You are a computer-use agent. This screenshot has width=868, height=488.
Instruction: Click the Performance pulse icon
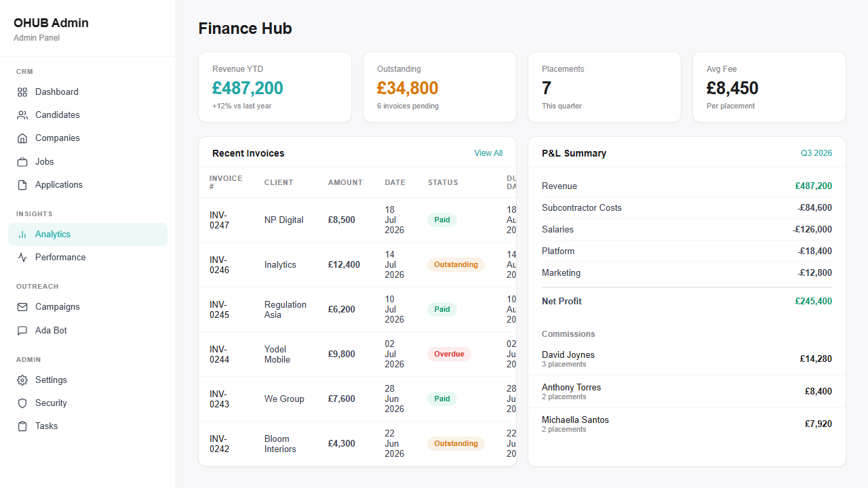[22, 258]
